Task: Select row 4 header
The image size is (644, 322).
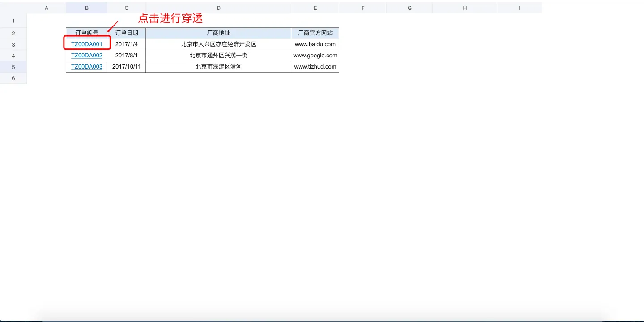Action: tap(13, 56)
